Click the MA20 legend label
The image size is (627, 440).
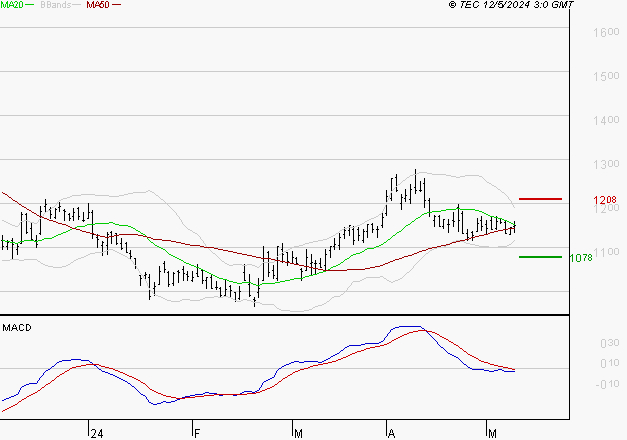coord(12,5)
